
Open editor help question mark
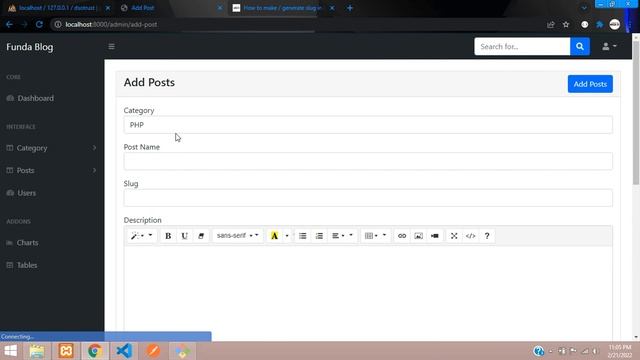[487, 236]
